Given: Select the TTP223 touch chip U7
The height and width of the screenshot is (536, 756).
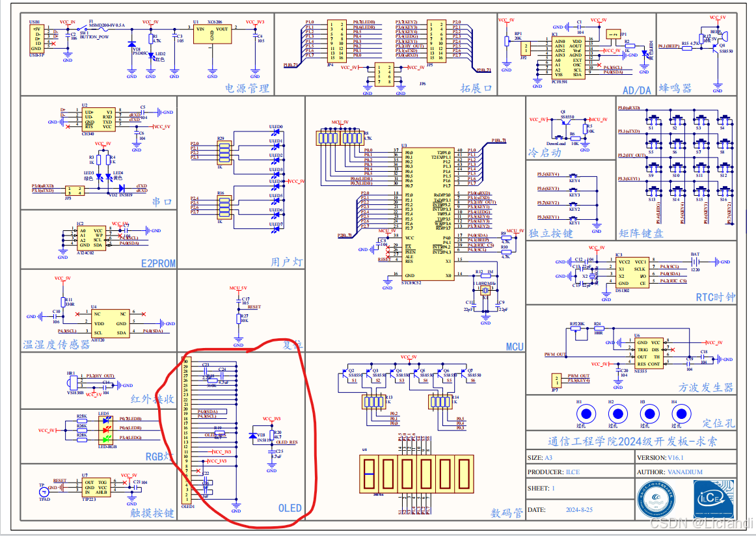Looking at the screenshot, I should pyautogui.click(x=96, y=487).
